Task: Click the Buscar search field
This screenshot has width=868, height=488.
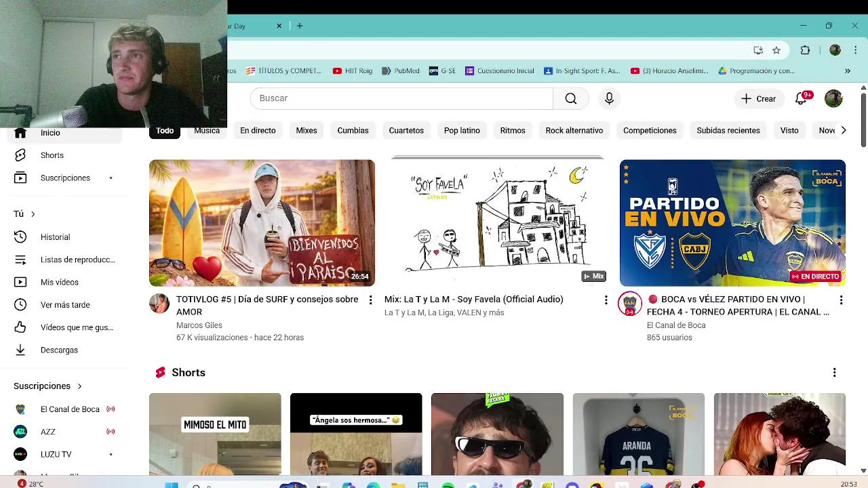Action: pyautogui.click(x=402, y=98)
